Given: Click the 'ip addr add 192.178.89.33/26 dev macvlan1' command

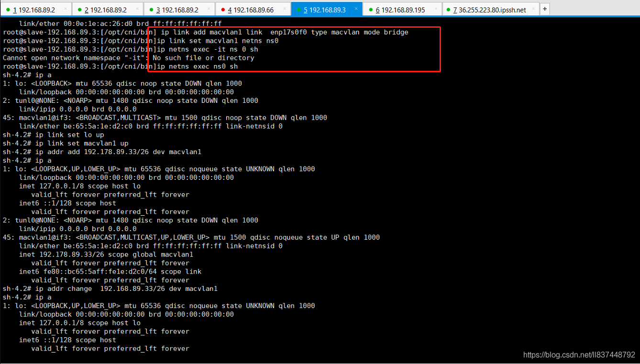Looking at the screenshot, I should click(118, 152).
